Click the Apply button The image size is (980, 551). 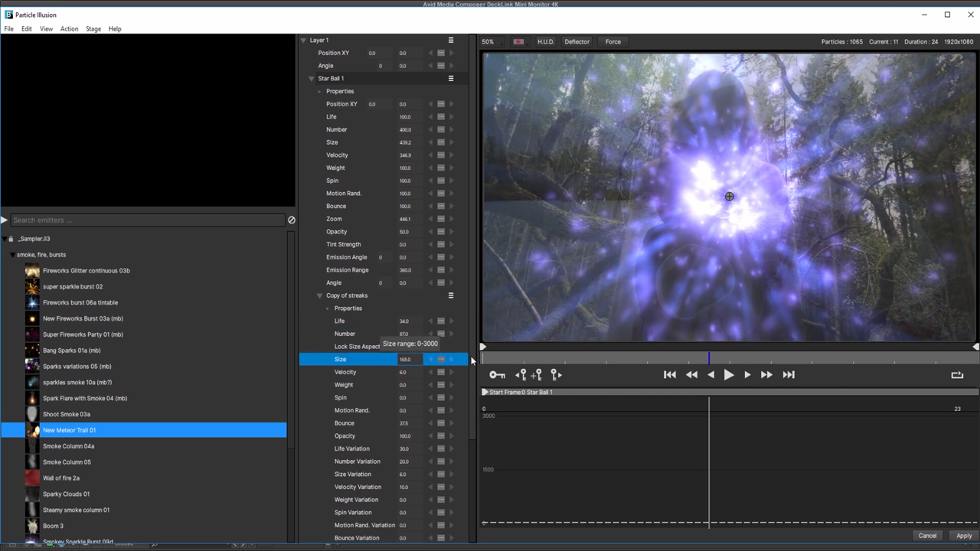(x=964, y=536)
